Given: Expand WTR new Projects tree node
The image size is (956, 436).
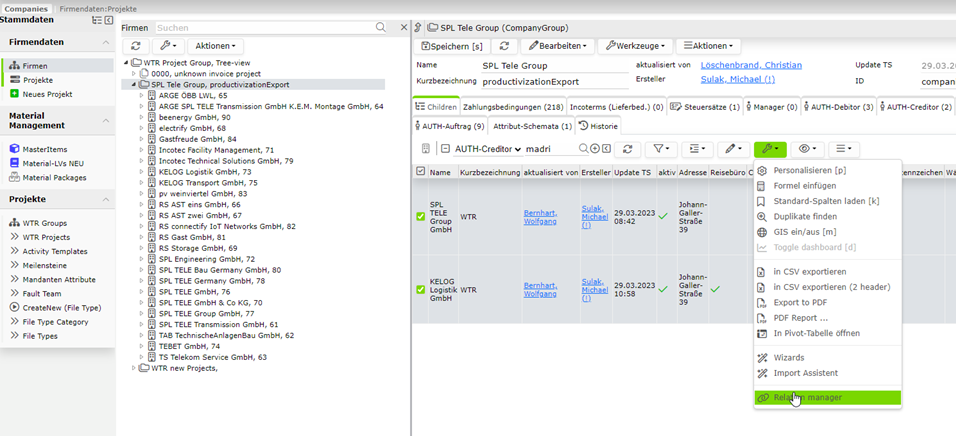Looking at the screenshot, I should tap(134, 368).
